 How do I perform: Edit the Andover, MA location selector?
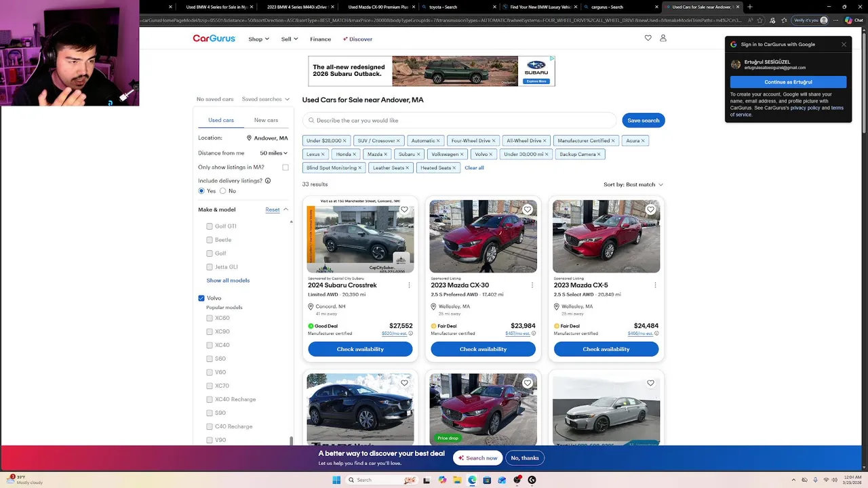tap(267, 138)
